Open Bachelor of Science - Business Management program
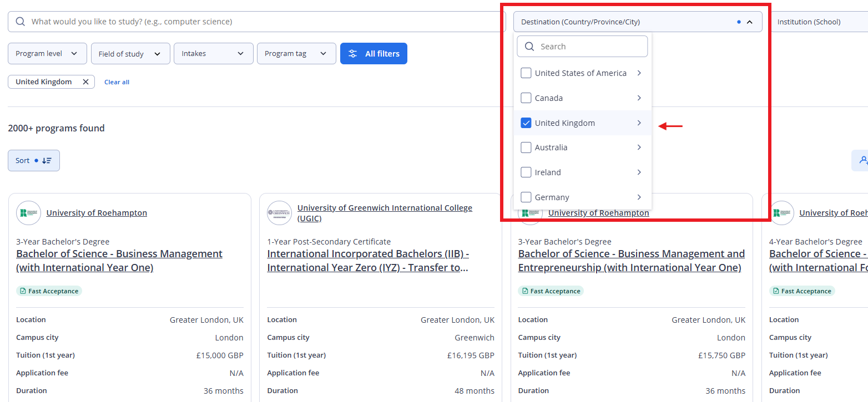 [119, 261]
